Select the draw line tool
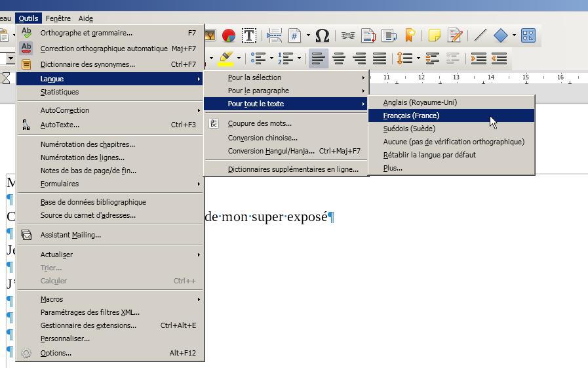Image resolution: width=588 pixels, height=368 pixels. (x=480, y=35)
